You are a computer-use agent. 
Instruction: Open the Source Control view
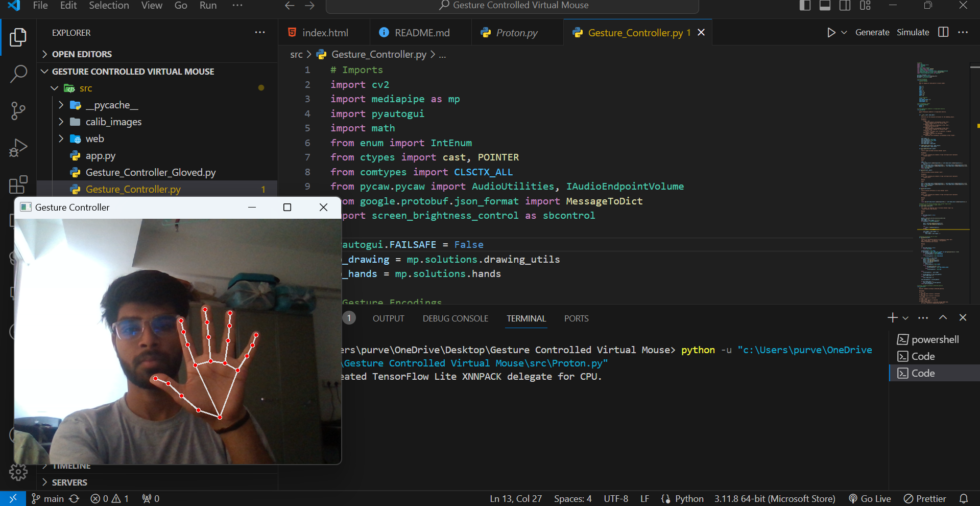[x=18, y=110]
